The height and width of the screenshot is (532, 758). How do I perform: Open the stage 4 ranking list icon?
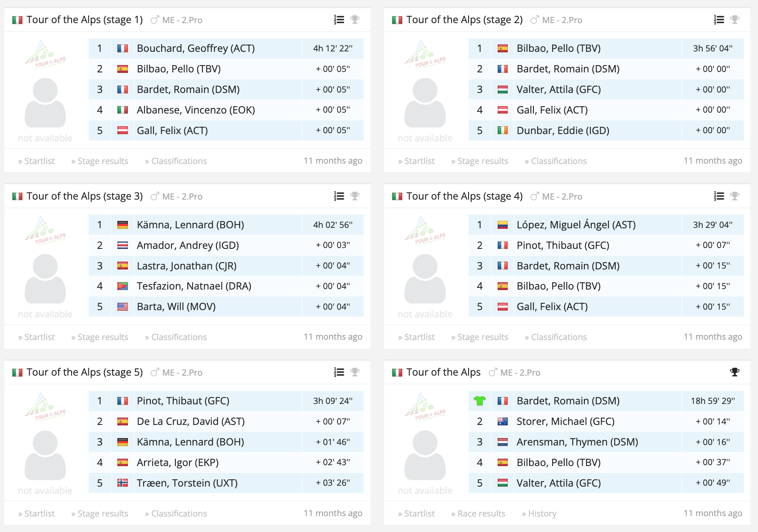719,196
